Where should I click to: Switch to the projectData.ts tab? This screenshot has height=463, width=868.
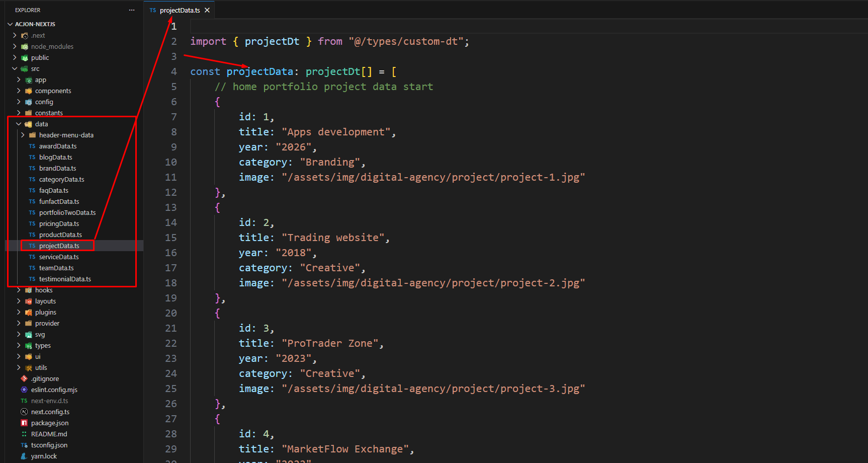[180, 10]
